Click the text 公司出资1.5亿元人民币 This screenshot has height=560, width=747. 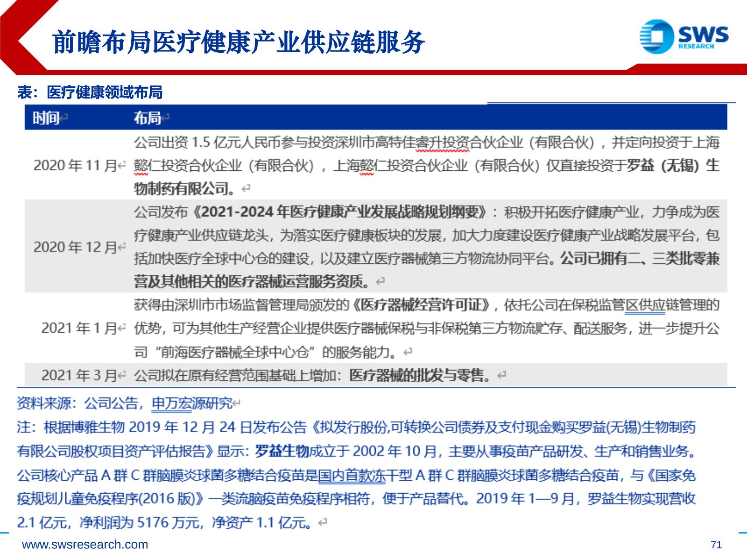pyautogui.click(x=207, y=142)
